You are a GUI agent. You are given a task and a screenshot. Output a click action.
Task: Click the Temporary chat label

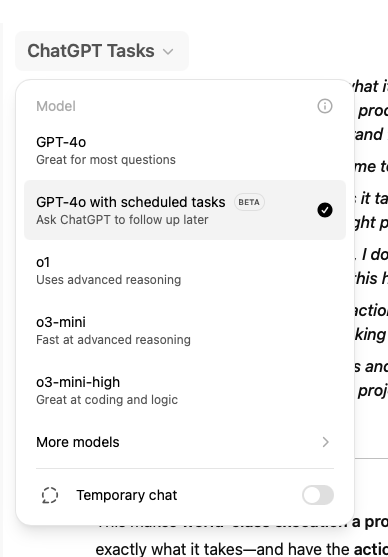point(126,495)
